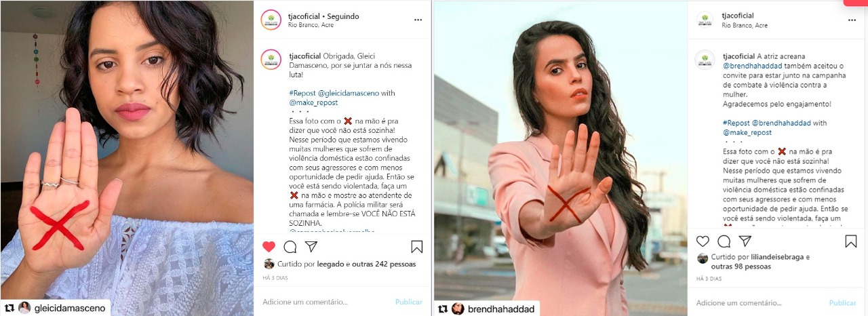The image size is (868, 316).
Task: Click Publicar button on left post
Action: point(409,302)
